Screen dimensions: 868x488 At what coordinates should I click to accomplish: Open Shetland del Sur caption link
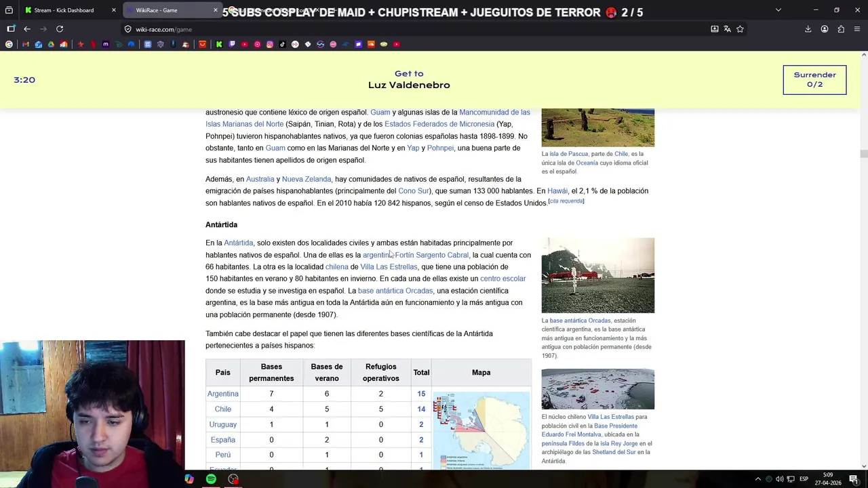pyautogui.click(x=613, y=452)
